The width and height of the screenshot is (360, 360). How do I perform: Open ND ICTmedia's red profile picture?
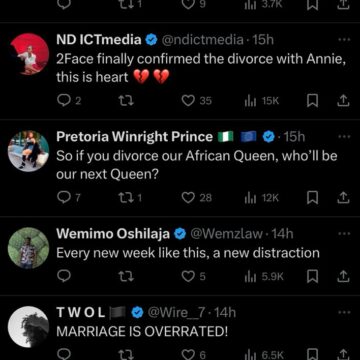(x=29, y=54)
